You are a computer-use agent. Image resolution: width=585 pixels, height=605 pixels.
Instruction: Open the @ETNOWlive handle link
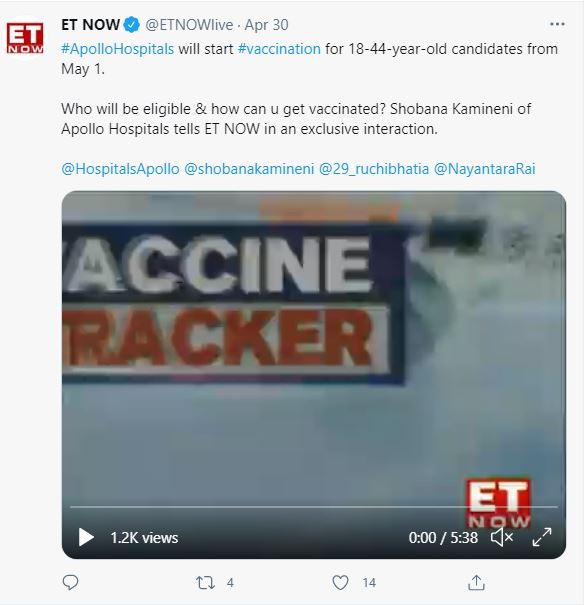[189, 25]
